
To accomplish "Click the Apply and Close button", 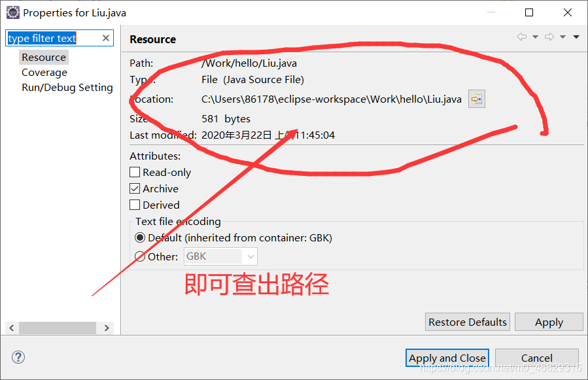I will click(447, 358).
